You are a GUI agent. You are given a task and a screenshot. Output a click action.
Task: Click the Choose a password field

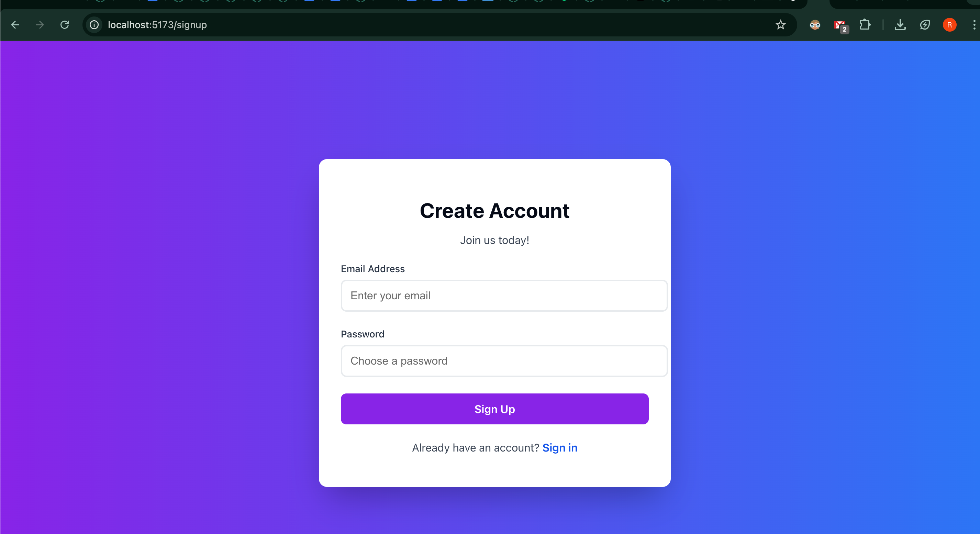[x=504, y=361]
